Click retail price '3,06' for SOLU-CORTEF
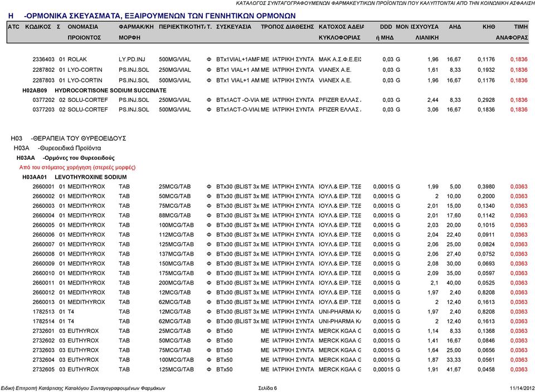Viewport: 535px width, 392px height. tap(433, 110)
